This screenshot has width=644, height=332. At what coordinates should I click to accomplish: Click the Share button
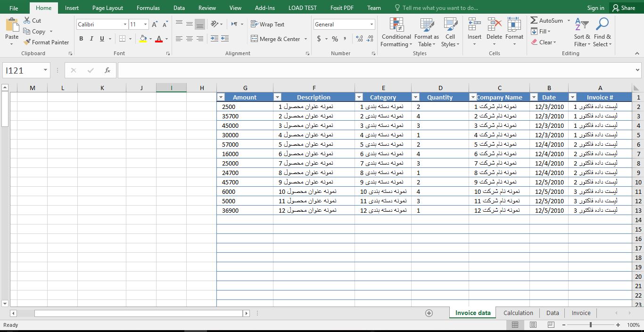(x=623, y=8)
